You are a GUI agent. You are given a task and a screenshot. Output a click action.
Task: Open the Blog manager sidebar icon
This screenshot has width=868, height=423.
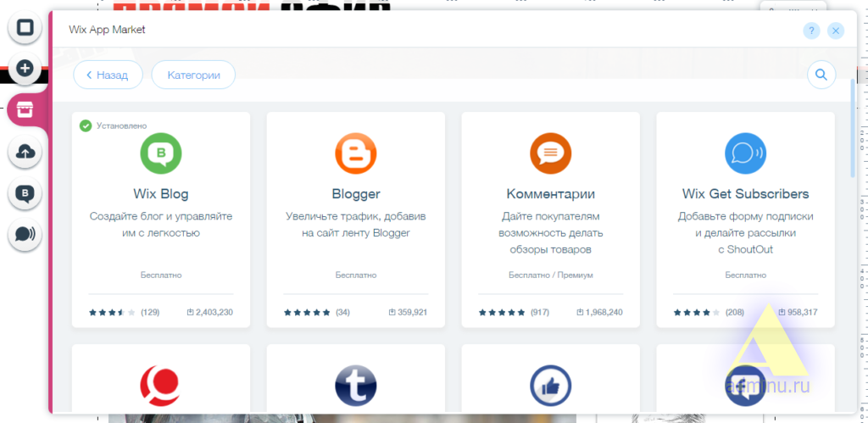[x=25, y=193]
